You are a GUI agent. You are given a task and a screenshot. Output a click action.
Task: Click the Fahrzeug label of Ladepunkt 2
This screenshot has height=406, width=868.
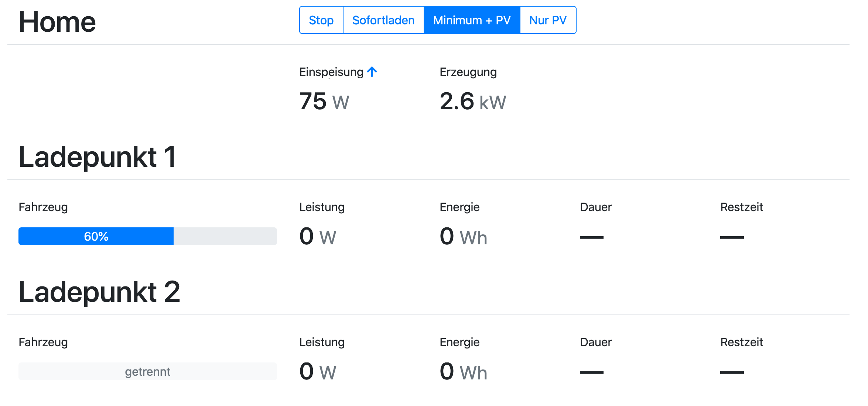coord(43,342)
